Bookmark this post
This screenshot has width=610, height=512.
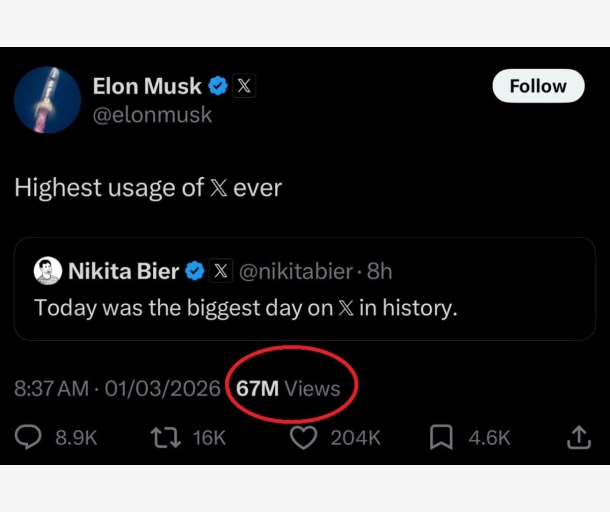(440, 437)
